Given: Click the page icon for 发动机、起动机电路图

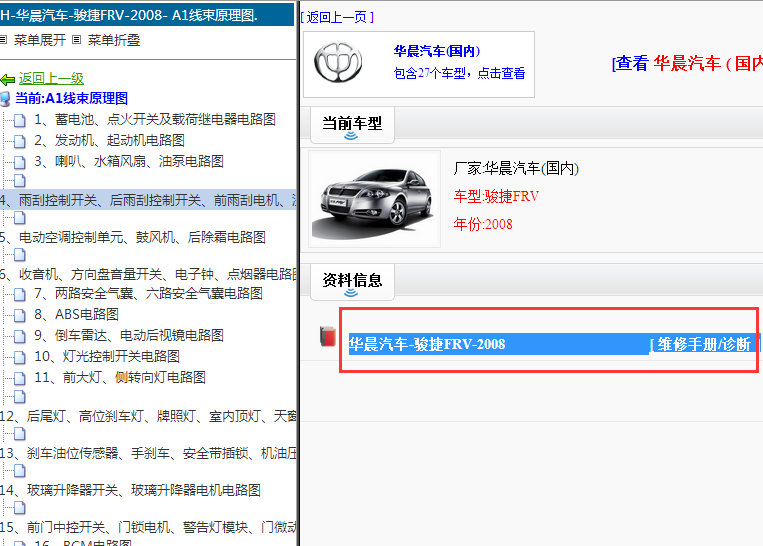Looking at the screenshot, I should click(19, 141).
